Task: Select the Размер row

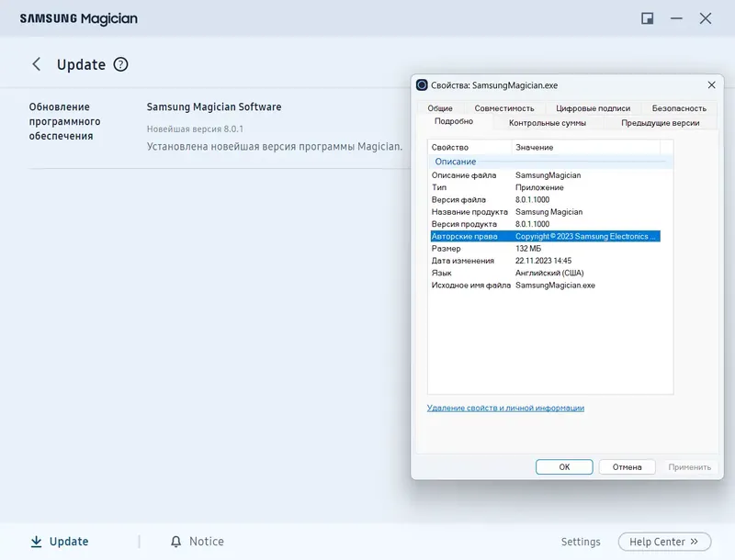Action: (546, 249)
